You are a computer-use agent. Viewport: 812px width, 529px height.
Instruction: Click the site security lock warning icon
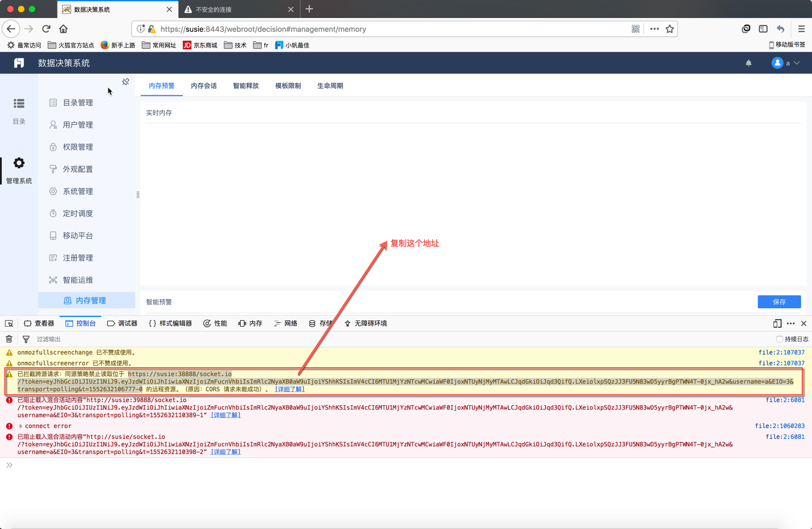(x=151, y=29)
